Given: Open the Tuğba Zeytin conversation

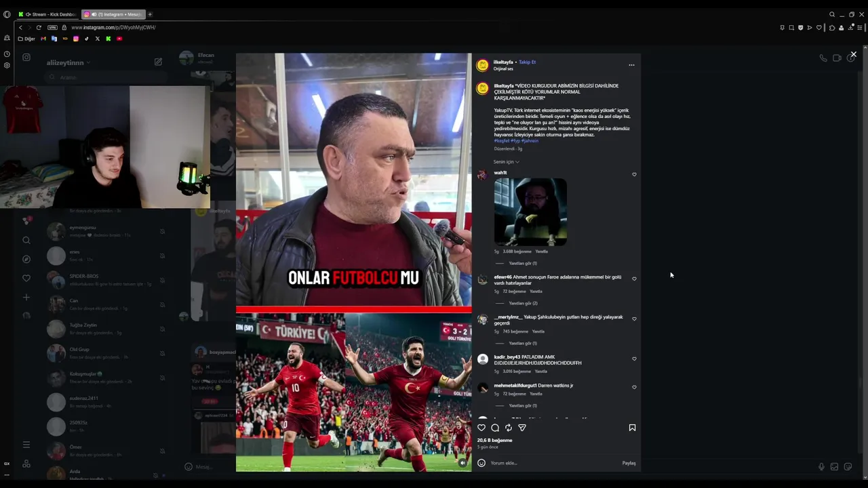Looking at the screenshot, I should point(107,329).
